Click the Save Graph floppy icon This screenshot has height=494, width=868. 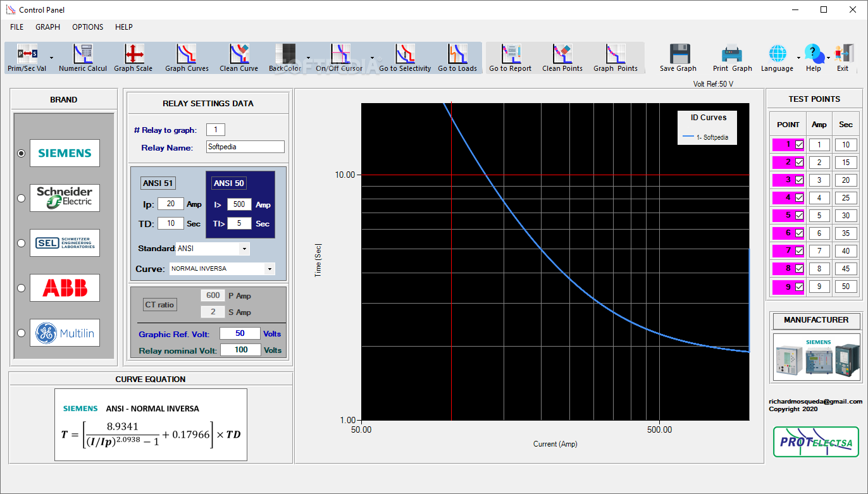pos(679,53)
